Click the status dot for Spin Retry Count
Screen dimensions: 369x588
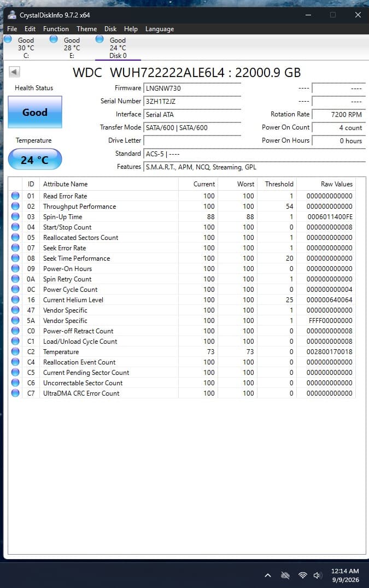[x=15, y=279]
